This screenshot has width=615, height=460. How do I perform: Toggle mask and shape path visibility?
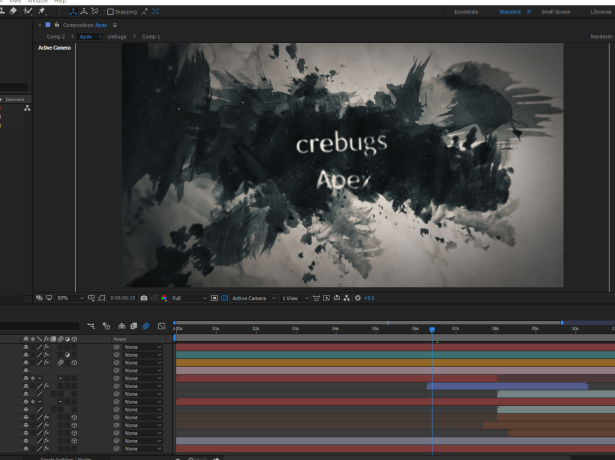[102, 298]
